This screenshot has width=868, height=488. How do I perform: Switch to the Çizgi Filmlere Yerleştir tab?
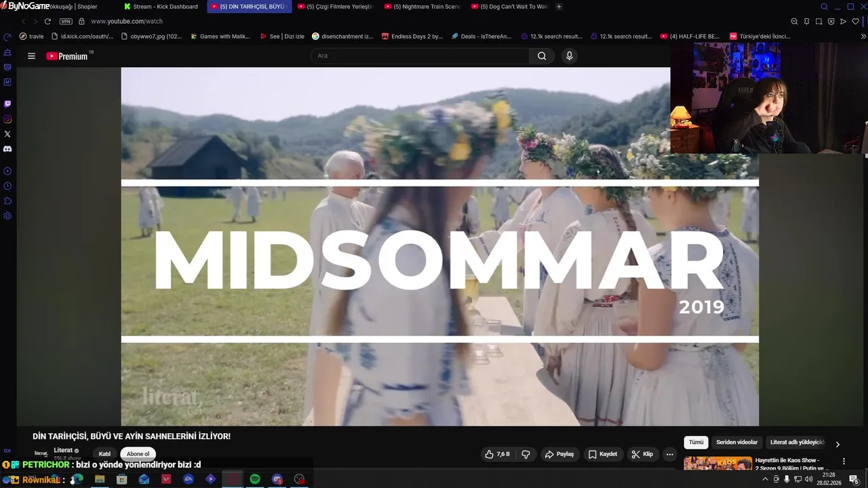pyautogui.click(x=335, y=7)
